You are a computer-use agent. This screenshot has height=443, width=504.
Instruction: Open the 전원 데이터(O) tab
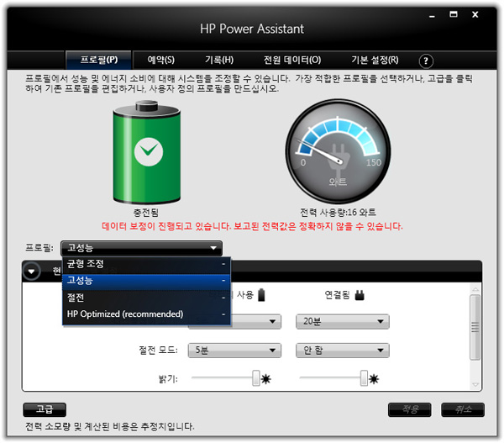292,60
